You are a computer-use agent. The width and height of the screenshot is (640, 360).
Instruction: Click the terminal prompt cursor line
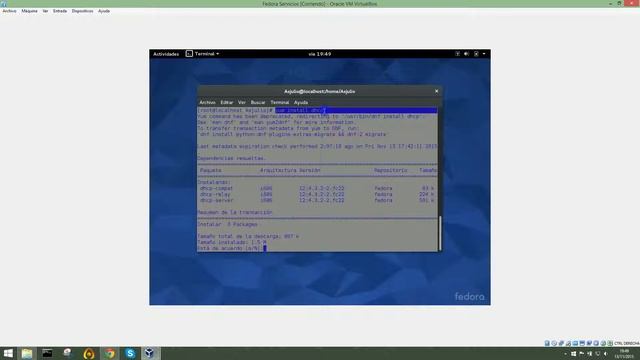[232, 248]
